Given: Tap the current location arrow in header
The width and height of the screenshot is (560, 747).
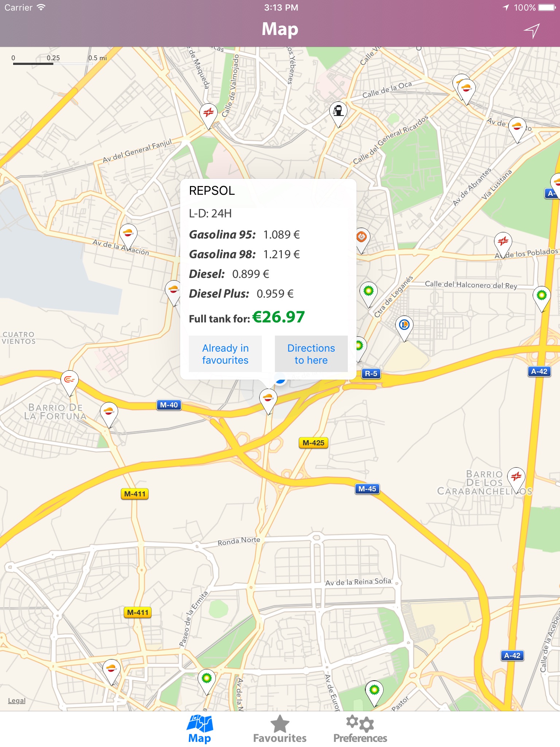Looking at the screenshot, I should click(532, 31).
